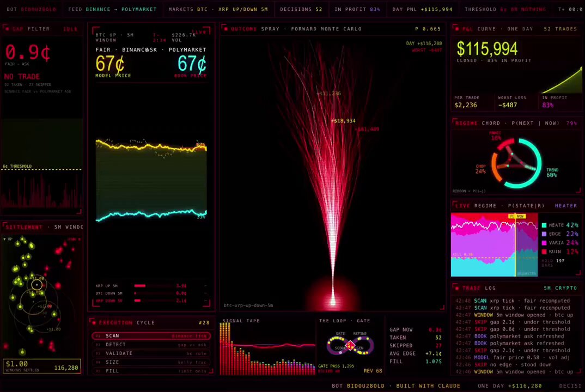Select the orange CHOP arc of the regime chord
Screen dimensions: 585x392
point(495,167)
